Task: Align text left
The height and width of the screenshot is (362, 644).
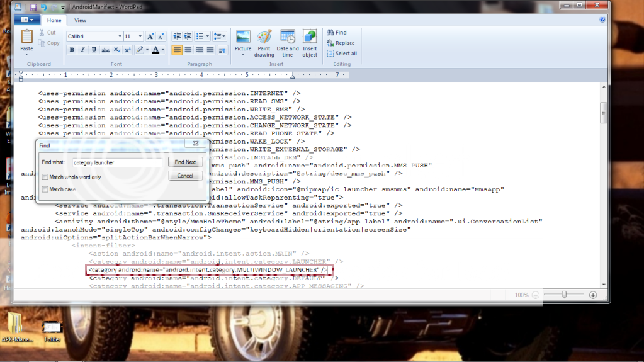Action: click(177, 50)
